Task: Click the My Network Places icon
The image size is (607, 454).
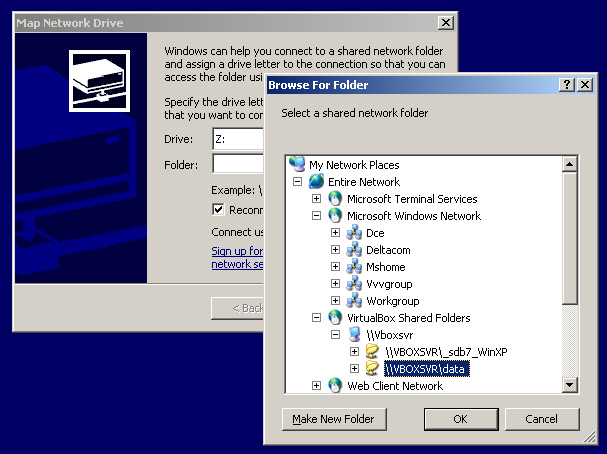Action: click(297, 164)
